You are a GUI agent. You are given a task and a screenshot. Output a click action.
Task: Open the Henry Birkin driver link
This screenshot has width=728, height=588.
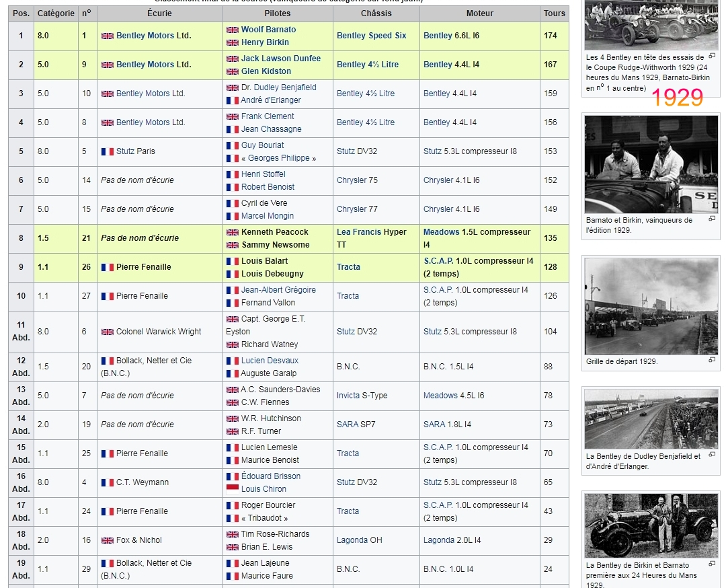point(265,42)
